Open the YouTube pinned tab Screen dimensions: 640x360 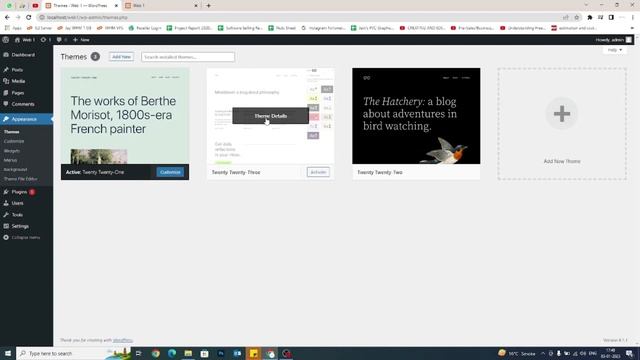tap(35, 6)
